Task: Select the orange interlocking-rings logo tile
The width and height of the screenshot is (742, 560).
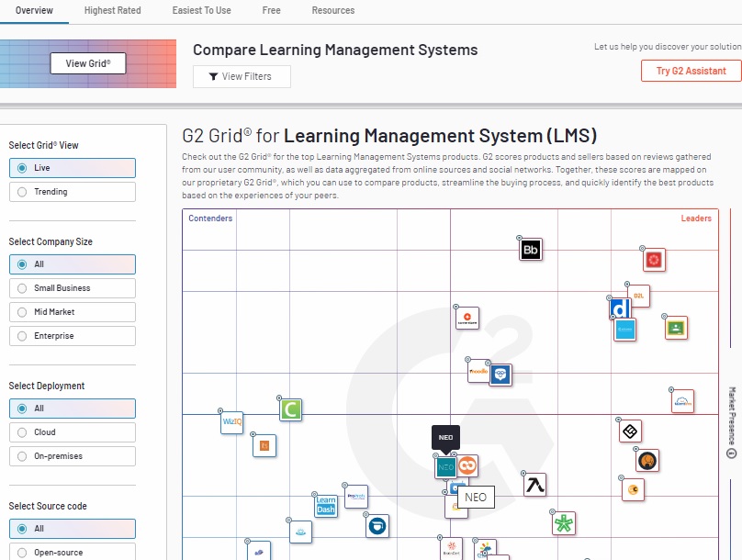Action: click(467, 465)
